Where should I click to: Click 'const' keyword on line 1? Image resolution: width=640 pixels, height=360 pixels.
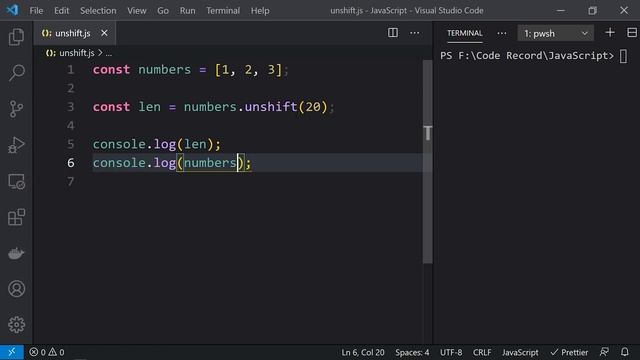111,70
